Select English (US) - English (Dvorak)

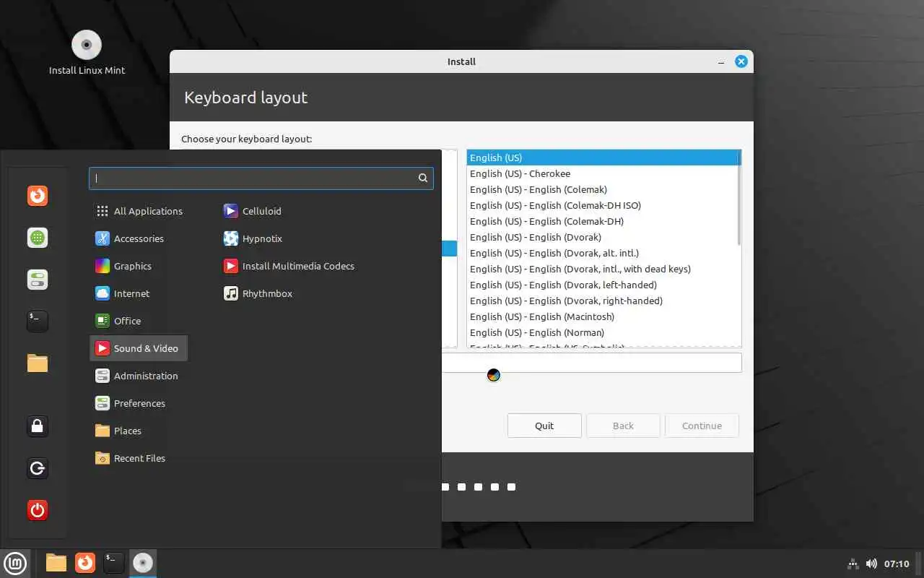pyautogui.click(x=603, y=237)
